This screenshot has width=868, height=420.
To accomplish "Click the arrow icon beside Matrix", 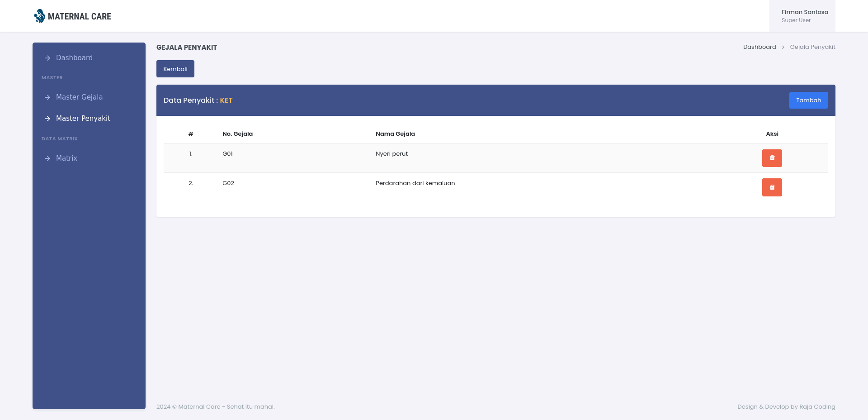I will tap(47, 158).
